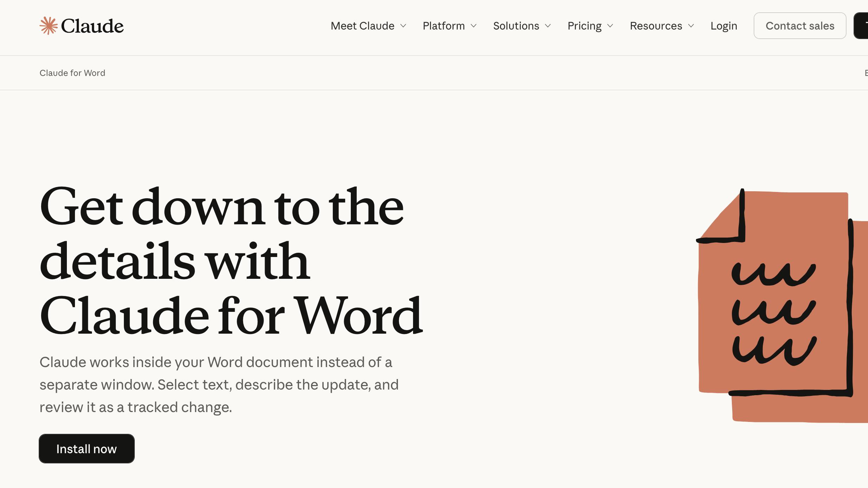Screen dimensions: 868x488
Task: Go to the Login page
Action: click(724, 26)
